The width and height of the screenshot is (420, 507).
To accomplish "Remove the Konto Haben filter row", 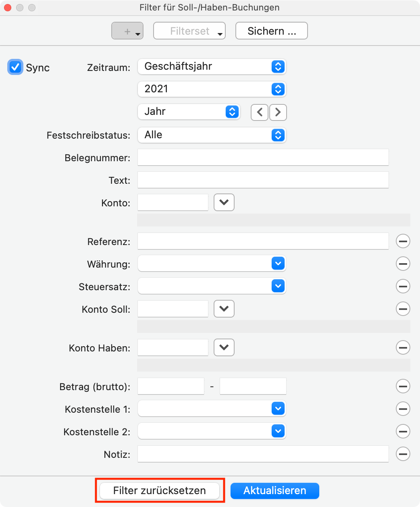I will 403,347.
